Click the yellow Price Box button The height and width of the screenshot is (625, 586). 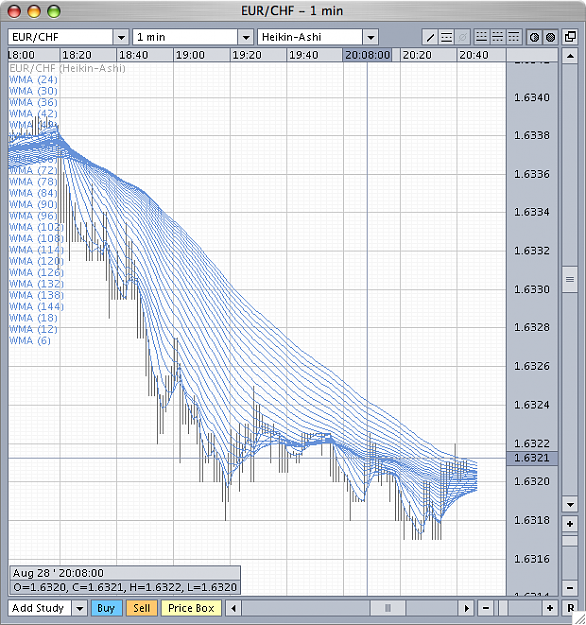tap(191, 608)
